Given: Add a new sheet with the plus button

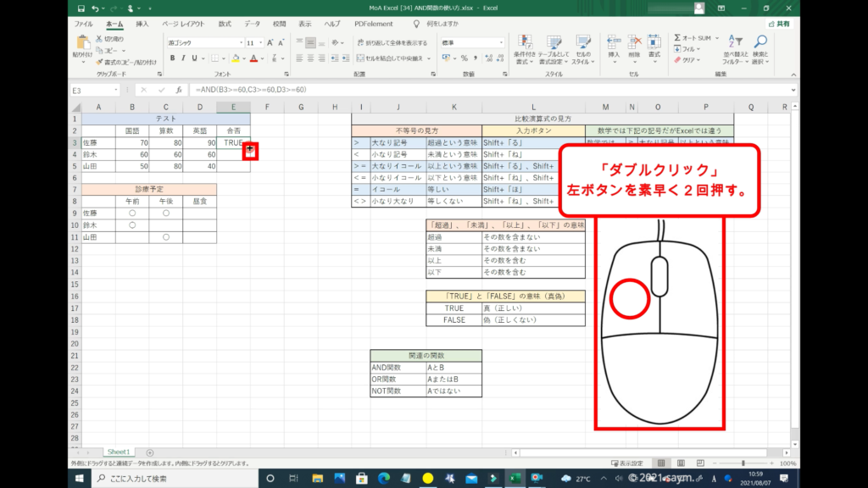Looking at the screenshot, I should click(x=150, y=452).
